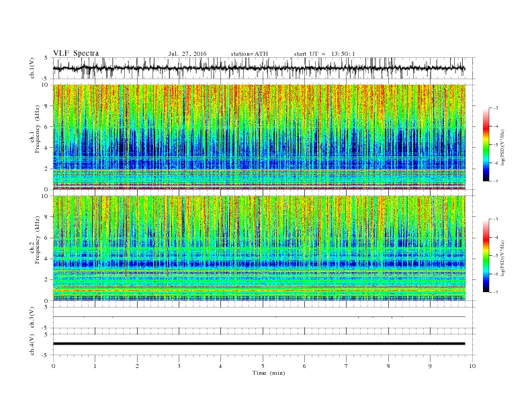The height and width of the screenshot is (411, 532).
Task: Click time axis tick label '0'
Action: pyautogui.click(x=53, y=366)
